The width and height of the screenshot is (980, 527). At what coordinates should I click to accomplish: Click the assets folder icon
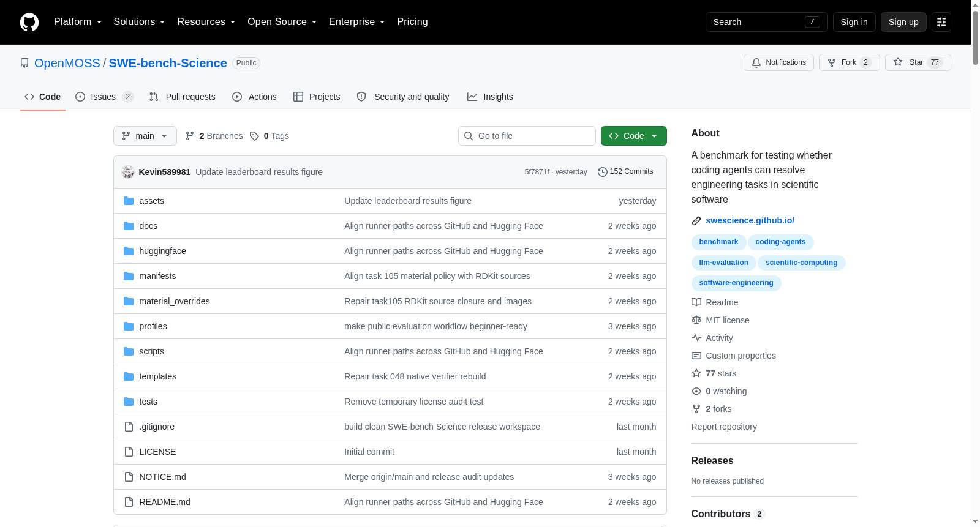[129, 201]
